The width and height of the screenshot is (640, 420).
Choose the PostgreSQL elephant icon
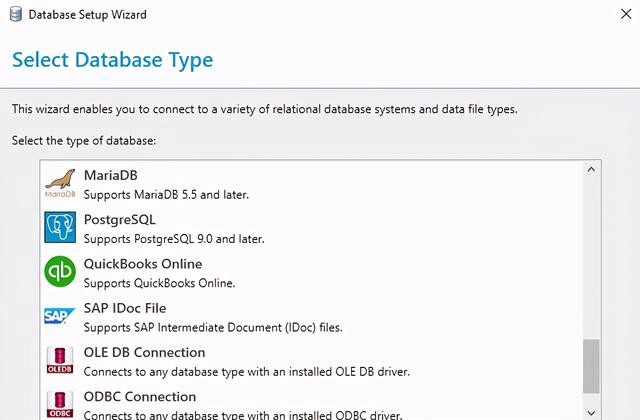[x=60, y=227]
